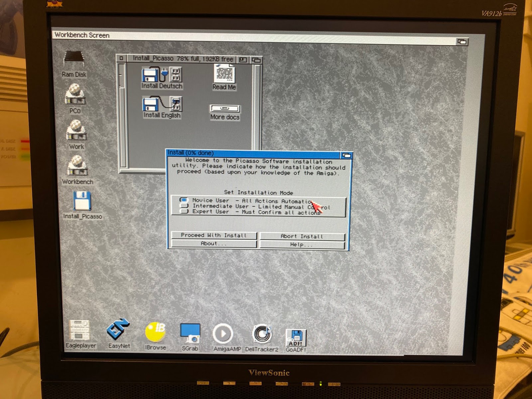Select Novice User radio option

(184, 200)
